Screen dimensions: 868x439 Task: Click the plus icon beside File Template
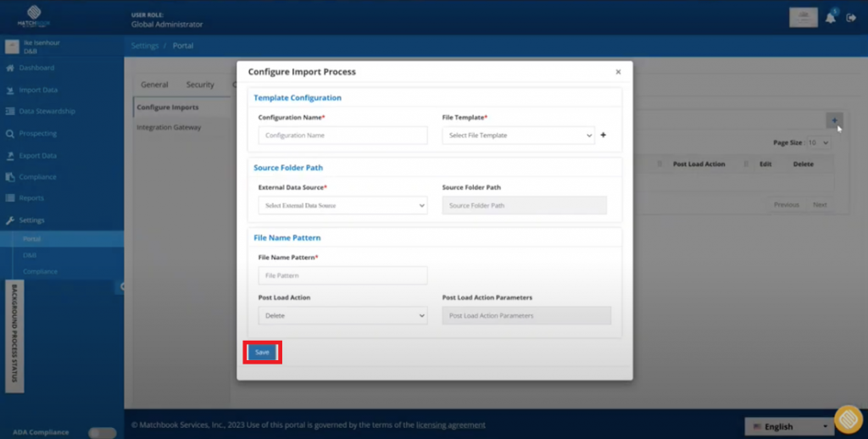(x=604, y=135)
